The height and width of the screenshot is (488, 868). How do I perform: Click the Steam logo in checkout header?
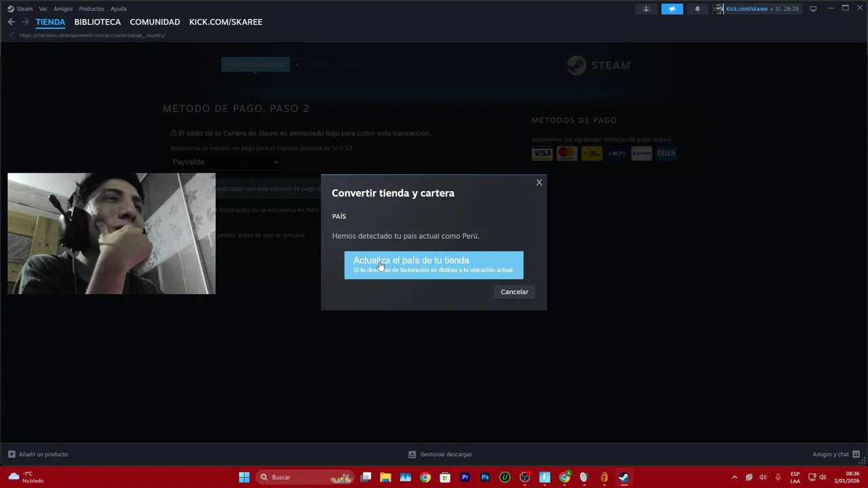[599, 65]
